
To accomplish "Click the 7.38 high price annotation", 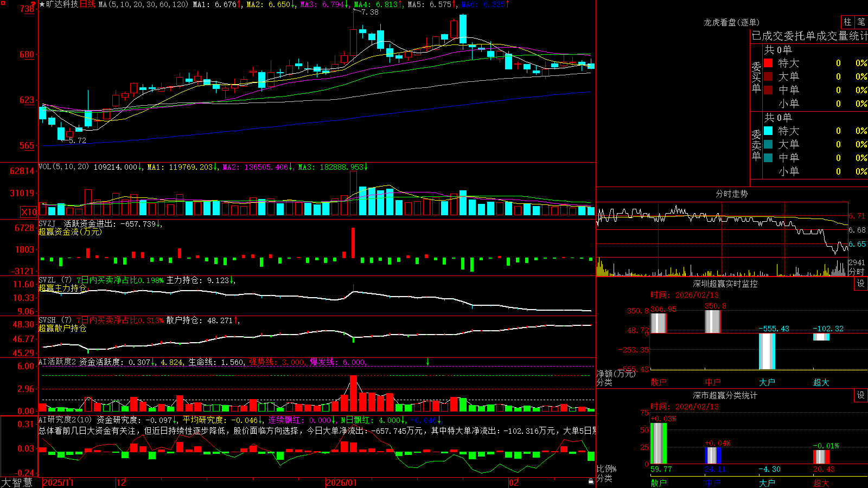I will [x=369, y=12].
